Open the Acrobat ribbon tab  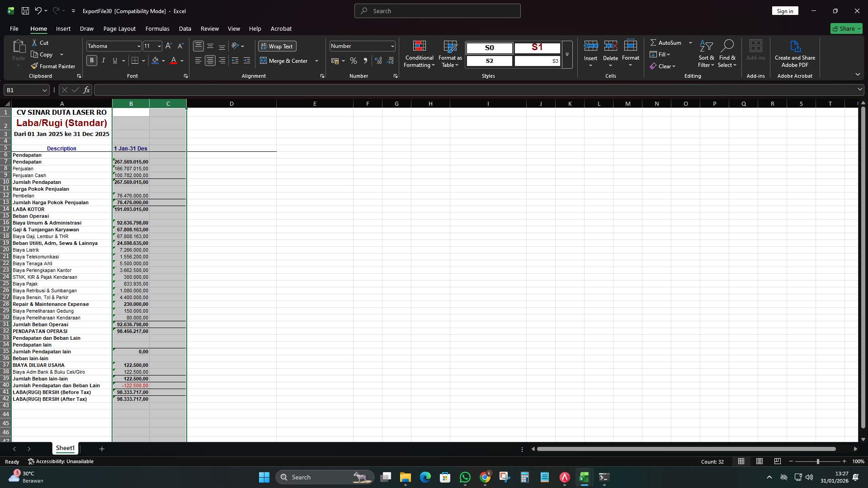tap(281, 28)
